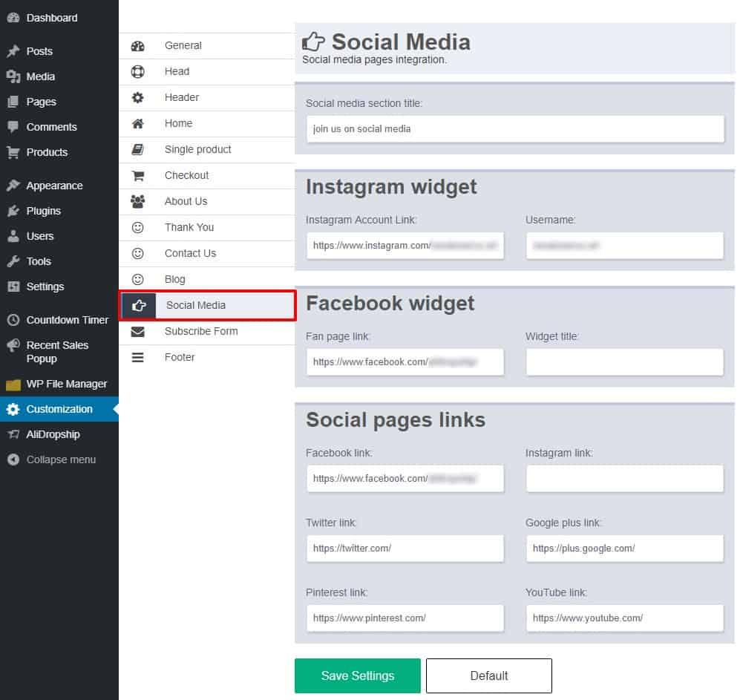Click the Default button
The width and height of the screenshot is (743, 700).
point(489,676)
